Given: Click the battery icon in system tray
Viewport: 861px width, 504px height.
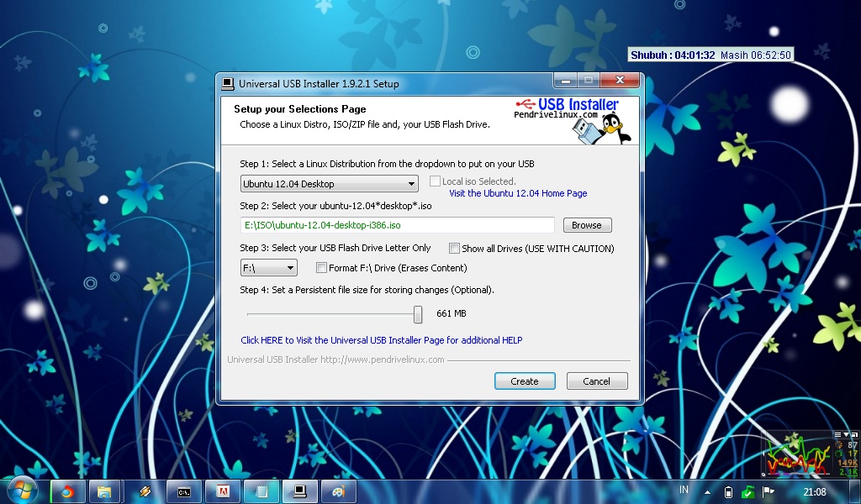Looking at the screenshot, I should point(728,492).
